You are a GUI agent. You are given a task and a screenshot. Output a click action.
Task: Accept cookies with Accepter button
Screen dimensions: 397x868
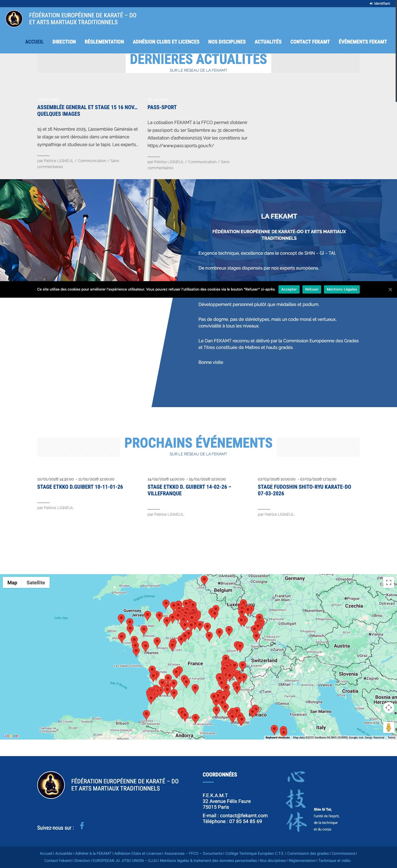pyautogui.click(x=289, y=289)
